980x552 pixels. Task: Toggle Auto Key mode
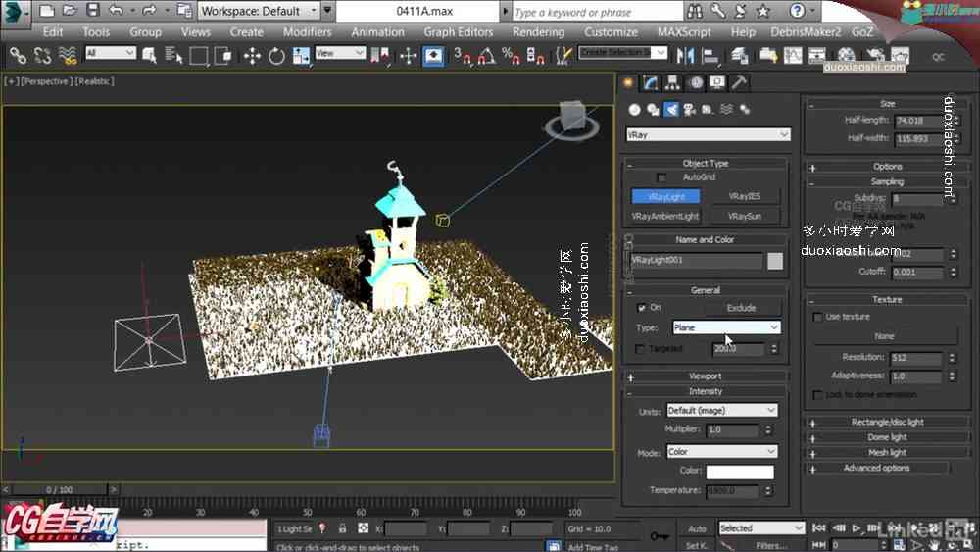point(697,528)
